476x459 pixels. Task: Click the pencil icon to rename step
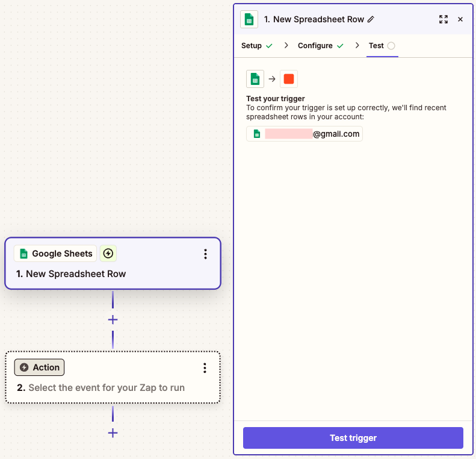[371, 19]
